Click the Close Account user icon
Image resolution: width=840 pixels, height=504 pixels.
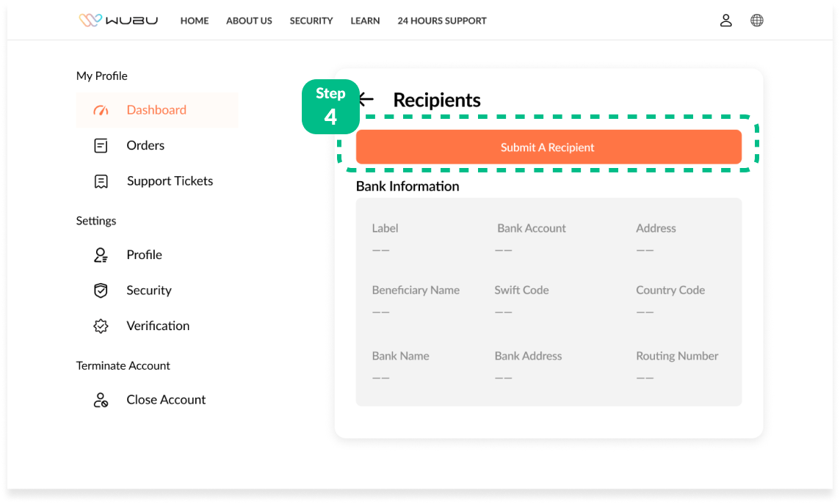(x=101, y=400)
